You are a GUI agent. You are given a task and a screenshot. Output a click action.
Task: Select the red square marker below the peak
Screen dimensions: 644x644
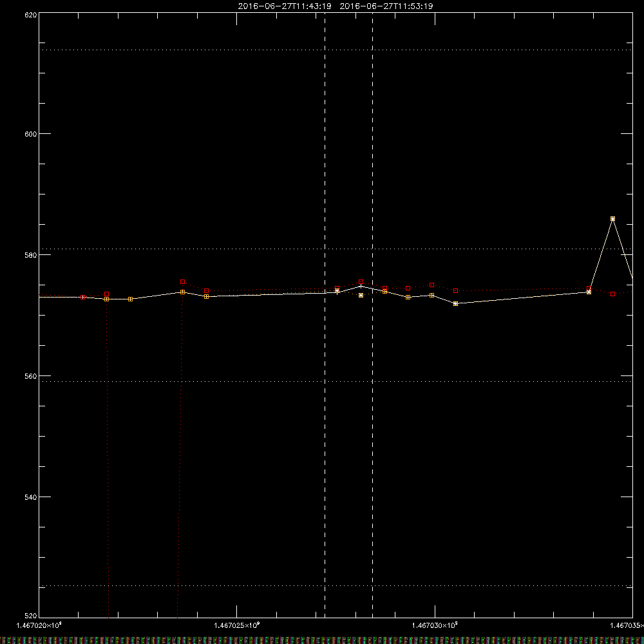click(x=613, y=294)
